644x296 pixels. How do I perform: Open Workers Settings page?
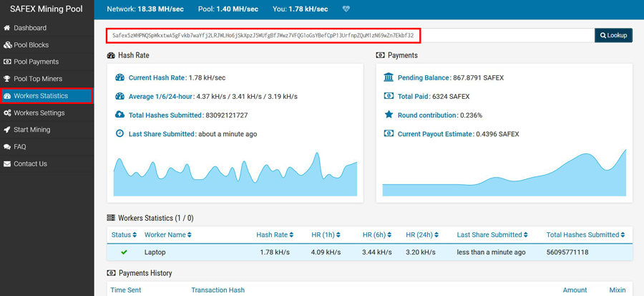tap(47, 113)
